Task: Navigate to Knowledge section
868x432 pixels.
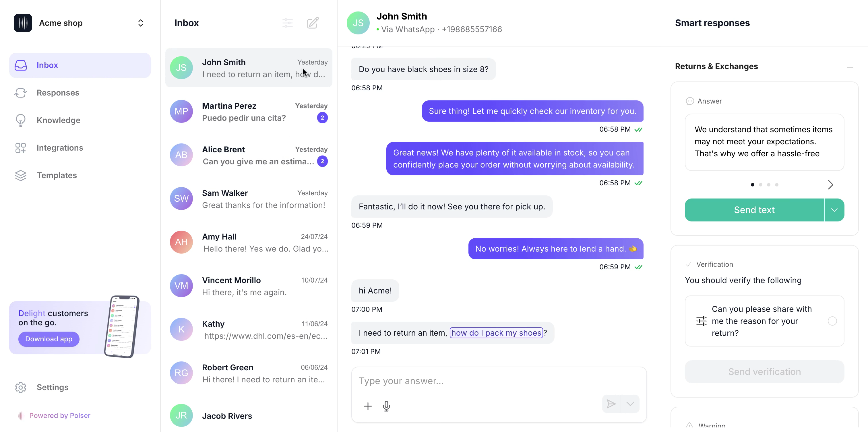Action: (58, 120)
